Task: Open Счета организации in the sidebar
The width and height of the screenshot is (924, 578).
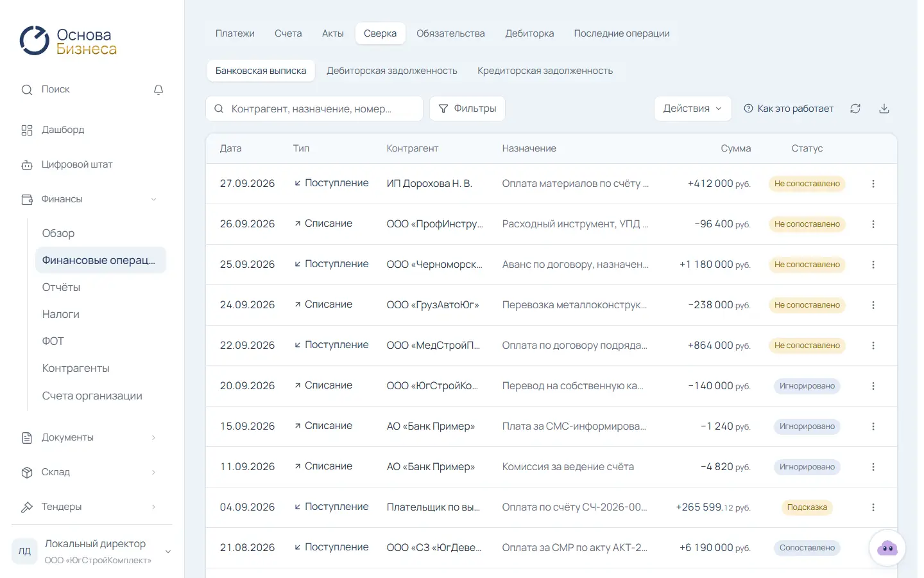Action: [x=100, y=396]
